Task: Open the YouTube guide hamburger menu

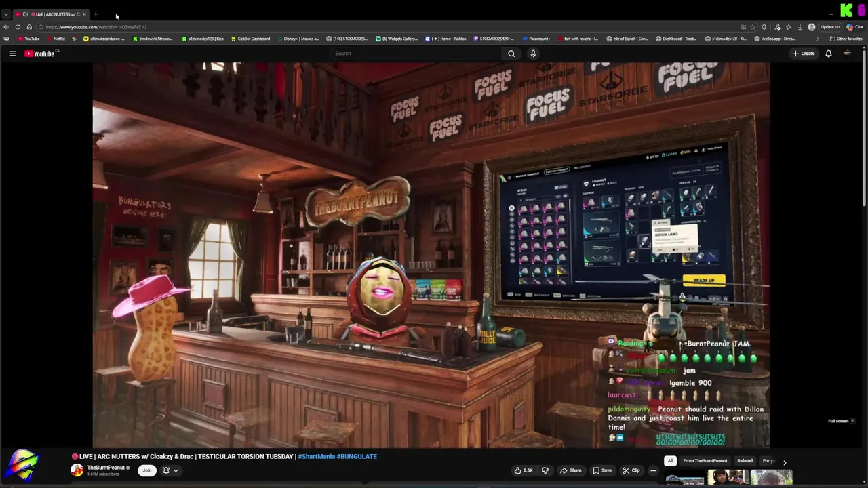Action: (12, 54)
